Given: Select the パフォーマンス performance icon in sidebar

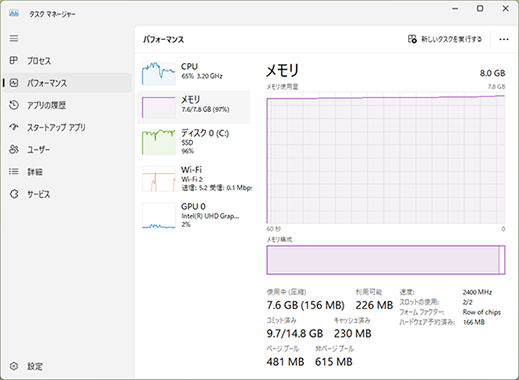Looking at the screenshot, I should coord(14,83).
